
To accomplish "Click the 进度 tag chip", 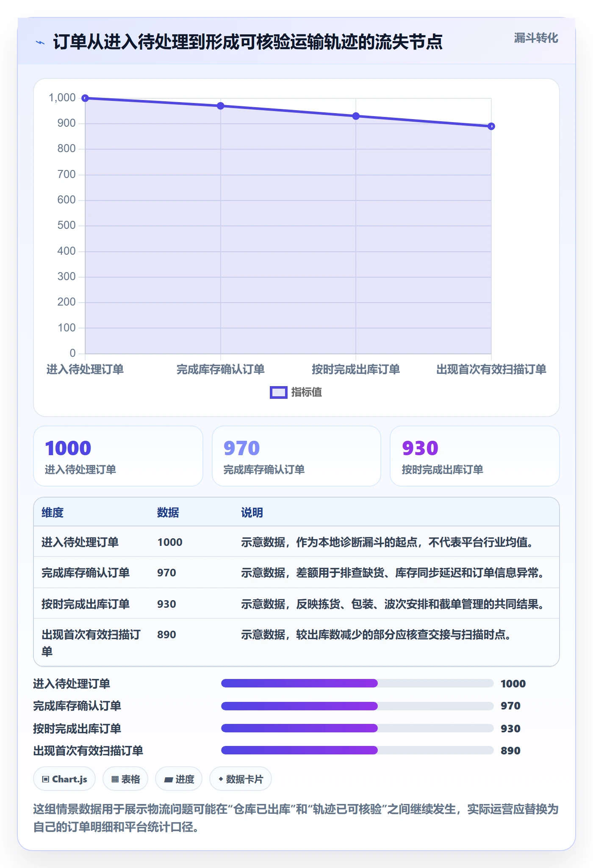I will tap(179, 779).
